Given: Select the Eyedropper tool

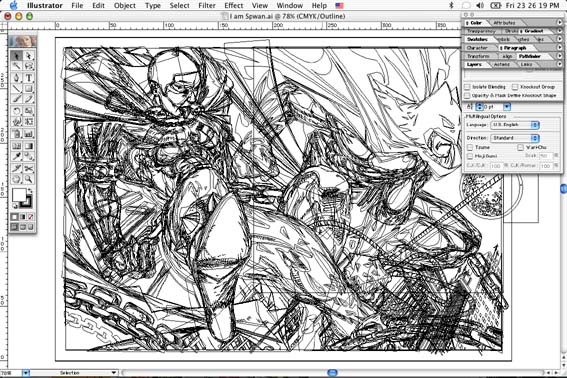Looking at the screenshot, I should [x=16, y=156].
